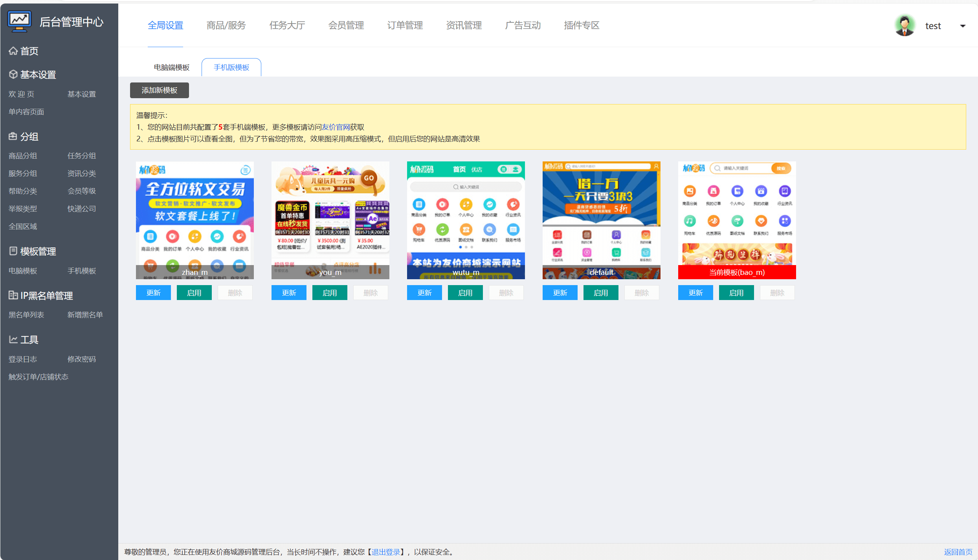Click 删除 under the you_m template
This screenshot has height=560, width=978.
click(371, 293)
